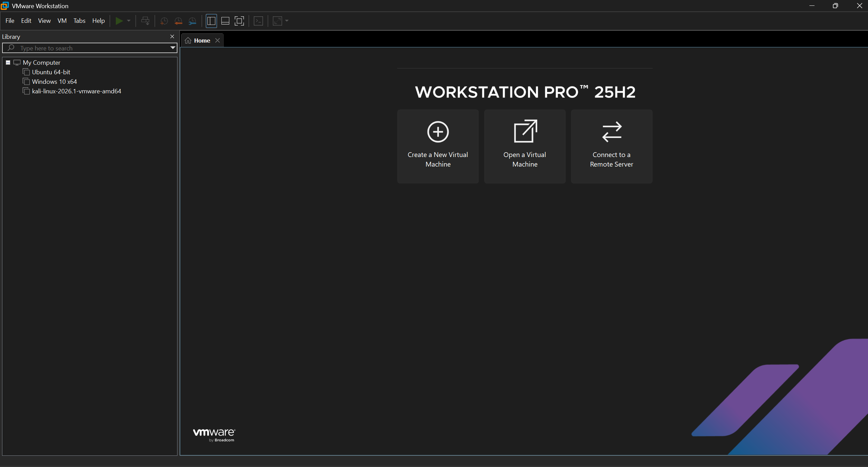Viewport: 868px width, 467px height.
Task: Select the Ubuntu 64-bit virtual machine
Action: [x=51, y=72]
